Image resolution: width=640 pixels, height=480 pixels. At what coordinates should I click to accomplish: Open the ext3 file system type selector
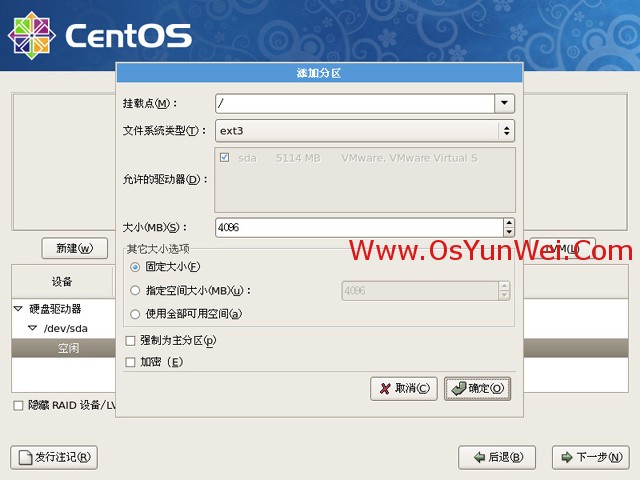point(365,131)
